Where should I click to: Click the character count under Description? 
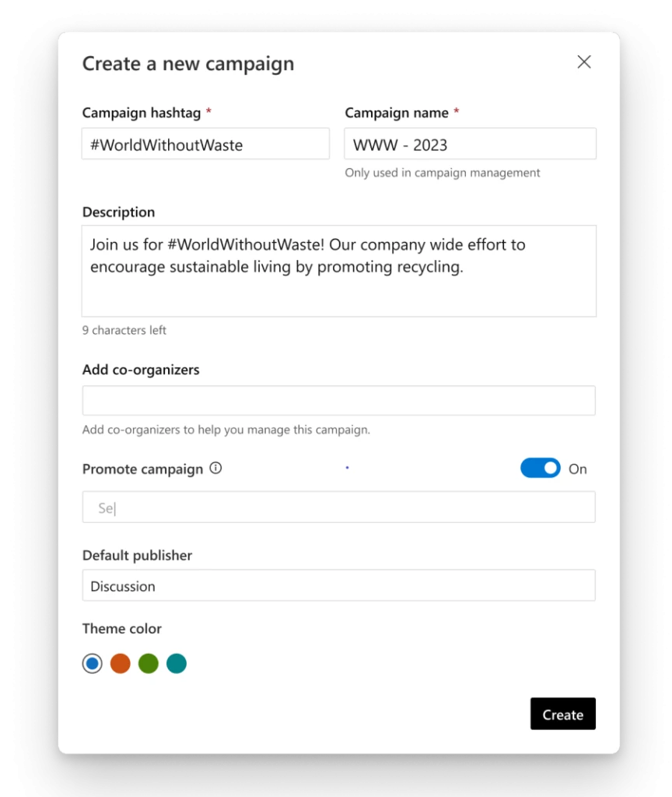[x=124, y=330]
